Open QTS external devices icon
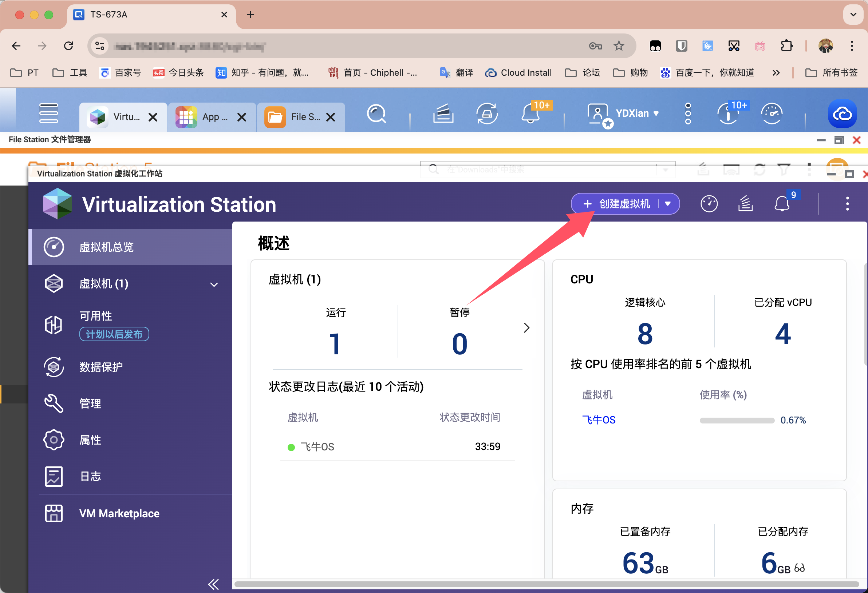Screen dimensions: 868x593 [x=487, y=114]
